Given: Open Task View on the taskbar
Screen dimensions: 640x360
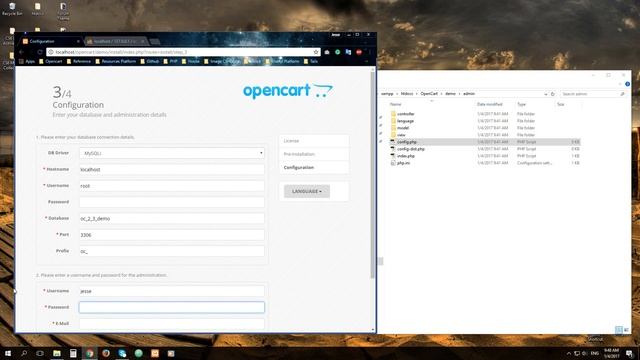Looking at the screenshot, I should tap(40, 353).
